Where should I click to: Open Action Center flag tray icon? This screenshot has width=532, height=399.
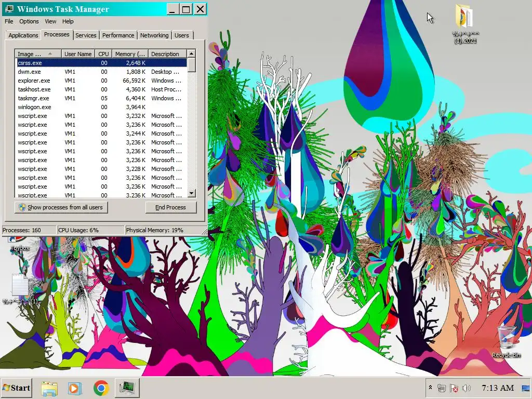point(454,388)
